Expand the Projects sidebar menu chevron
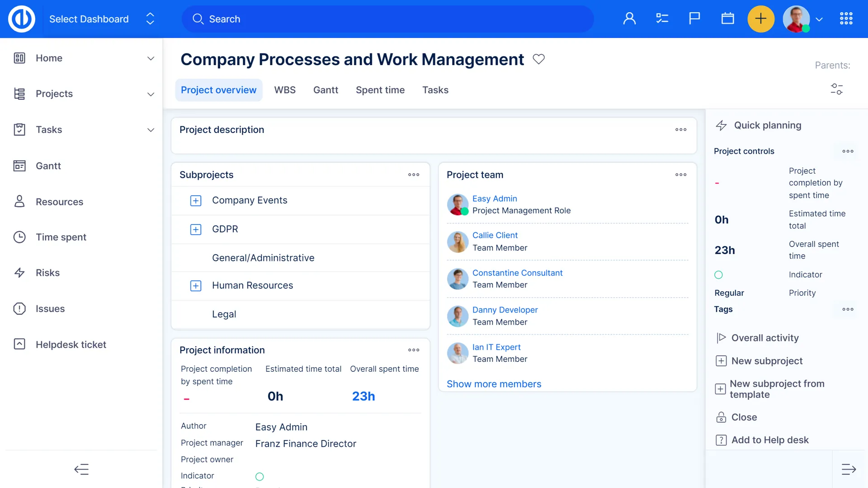Image resolution: width=868 pixels, height=488 pixels. coord(151,94)
